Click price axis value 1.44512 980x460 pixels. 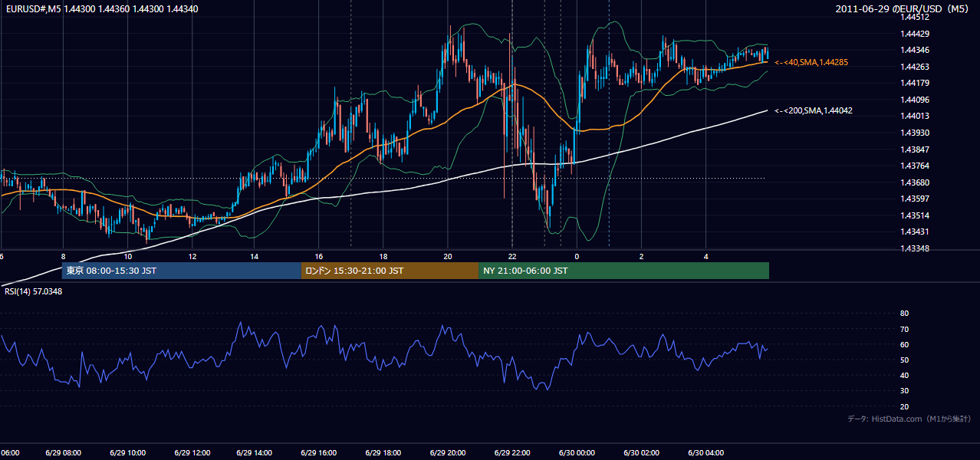915,17
